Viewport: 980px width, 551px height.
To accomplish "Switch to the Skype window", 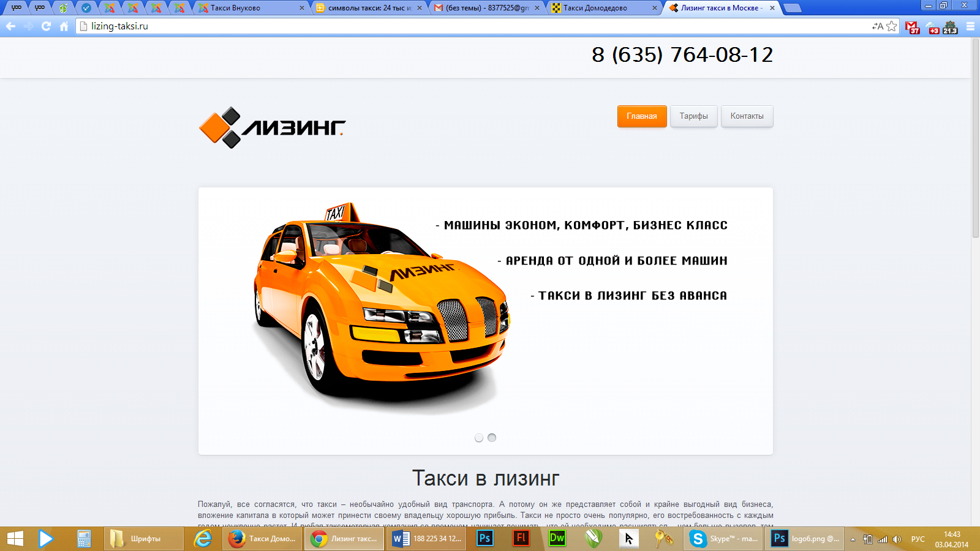I will click(723, 539).
